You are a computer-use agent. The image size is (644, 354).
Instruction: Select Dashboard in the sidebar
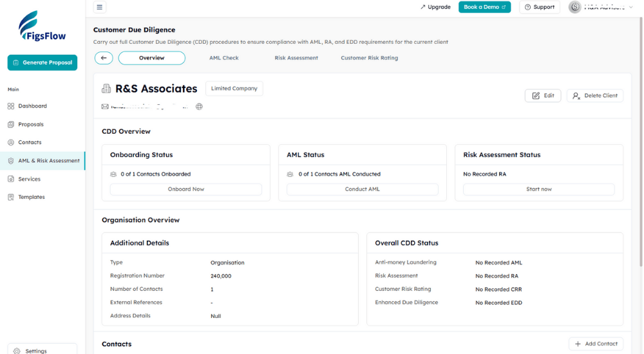tap(32, 106)
